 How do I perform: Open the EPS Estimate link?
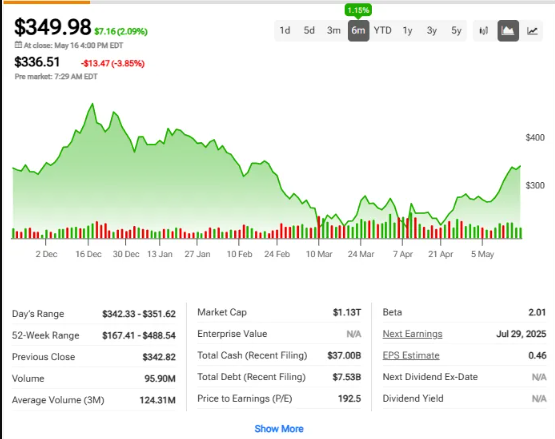point(411,355)
